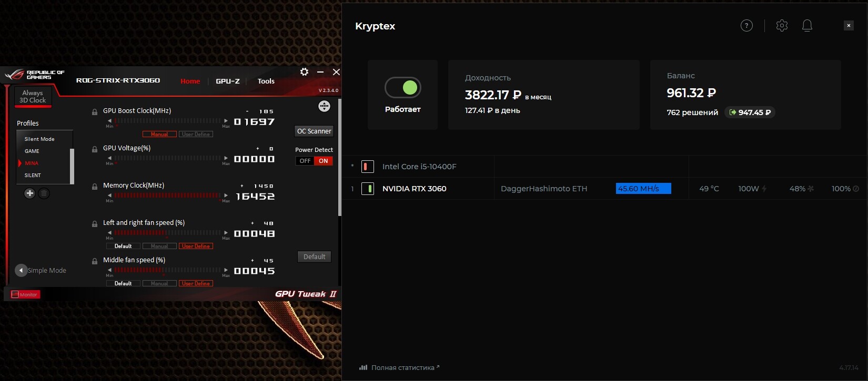Open the GPU-Z tab
Screen dimensions: 868x381
[x=228, y=81]
